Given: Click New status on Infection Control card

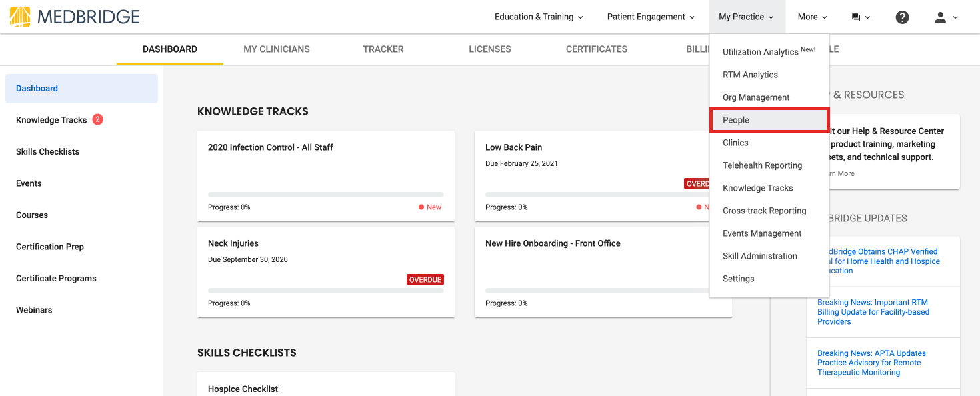Looking at the screenshot, I should [x=430, y=207].
